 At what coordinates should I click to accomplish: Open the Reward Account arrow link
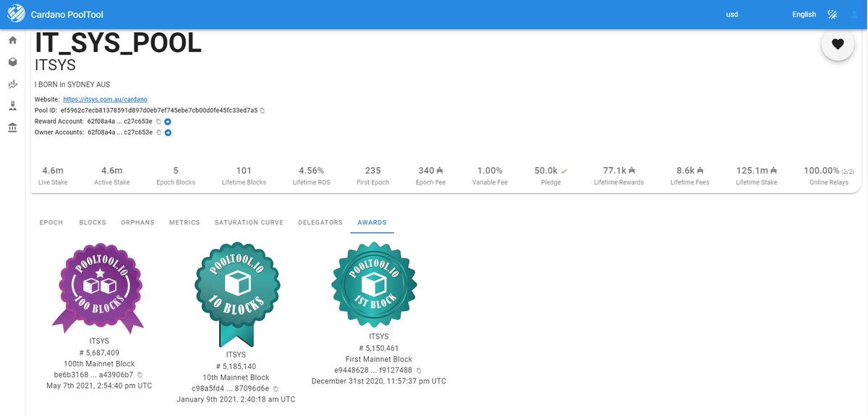click(167, 122)
